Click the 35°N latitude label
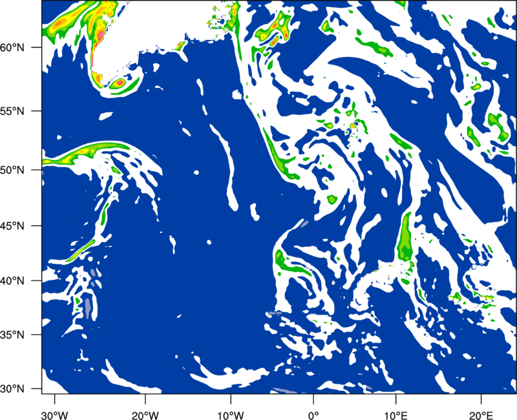The height and width of the screenshot is (420, 517). click(12, 335)
